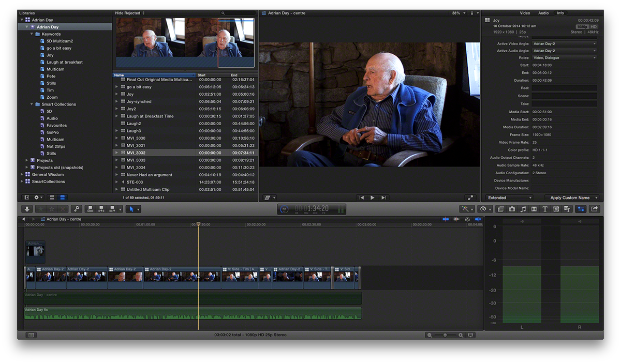Switch to the Video inspector tab
621x364 pixels.
525,13
